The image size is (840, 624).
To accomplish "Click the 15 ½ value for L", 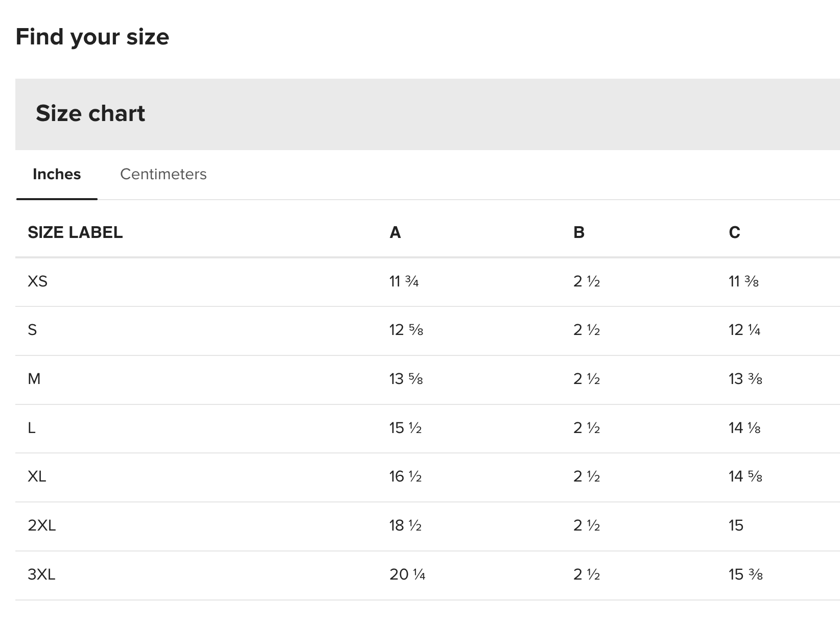I will (x=405, y=427).
